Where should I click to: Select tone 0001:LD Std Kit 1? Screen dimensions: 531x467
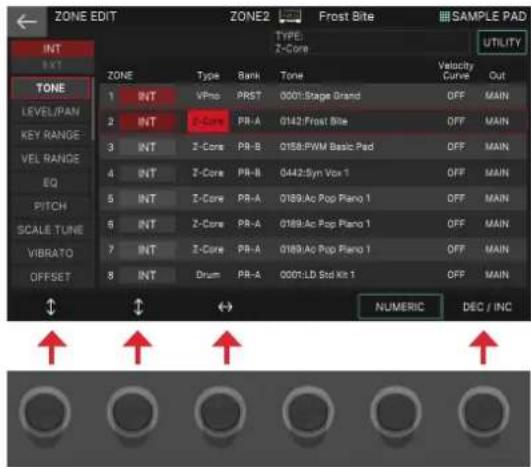pyautogui.click(x=317, y=275)
